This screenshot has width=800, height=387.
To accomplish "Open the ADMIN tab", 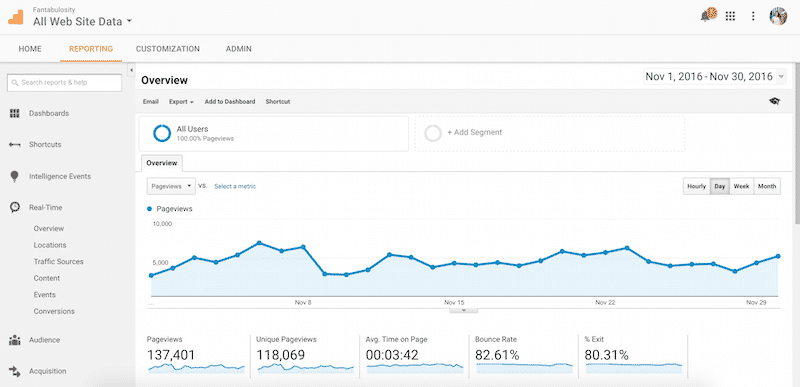I will (x=239, y=49).
